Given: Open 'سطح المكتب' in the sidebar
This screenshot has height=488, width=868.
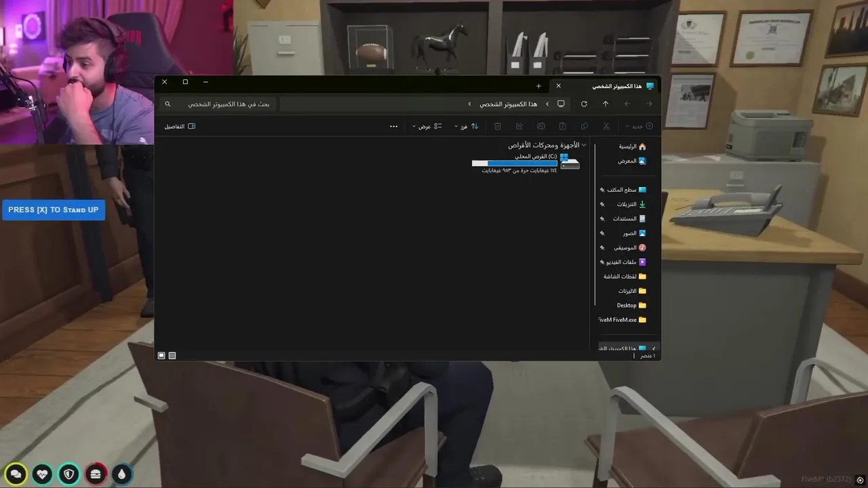Looking at the screenshot, I should (x=627, y=190).
